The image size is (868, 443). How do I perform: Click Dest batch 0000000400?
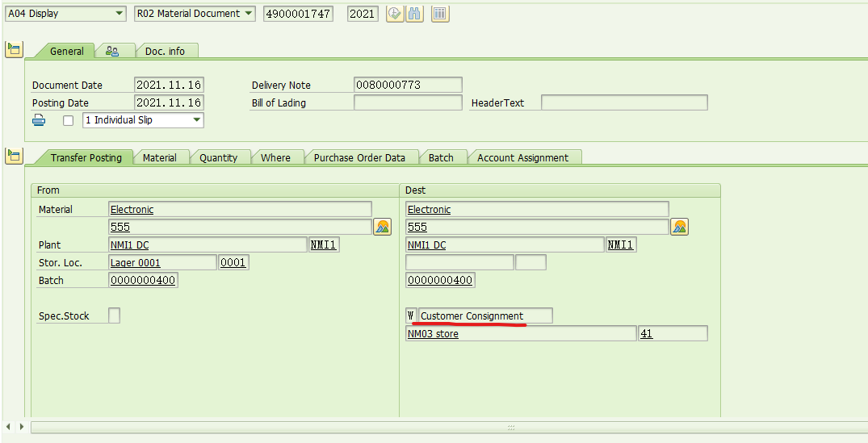(440, 280)
